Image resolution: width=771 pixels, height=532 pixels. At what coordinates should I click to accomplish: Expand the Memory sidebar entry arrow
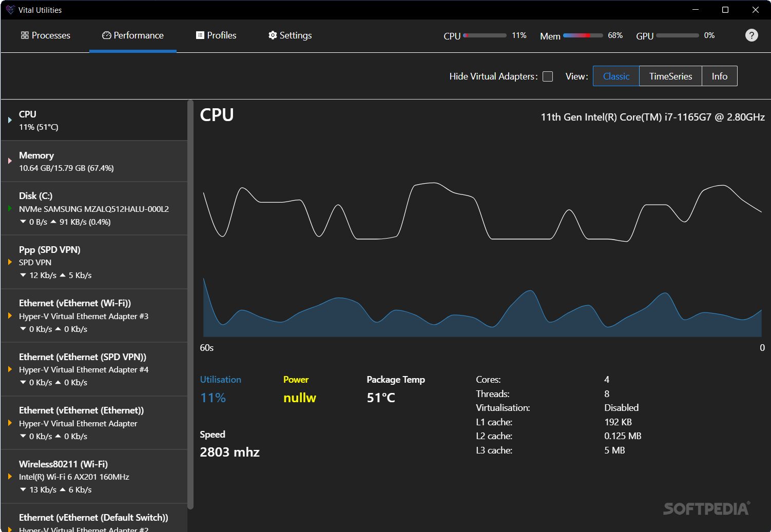click(x=10, y=161)
